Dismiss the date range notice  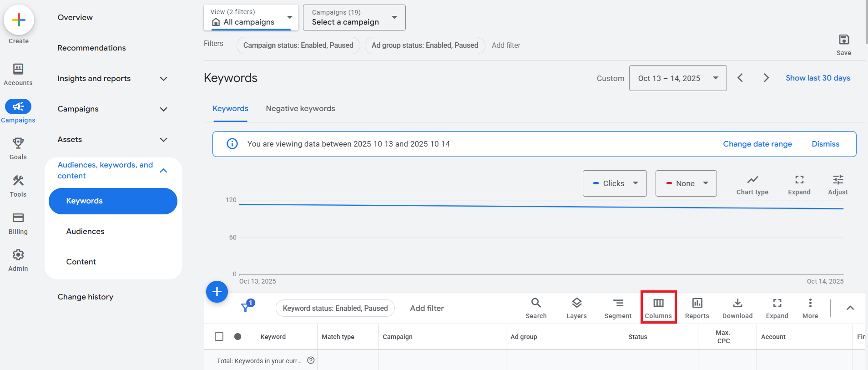(x=825, y=144)
